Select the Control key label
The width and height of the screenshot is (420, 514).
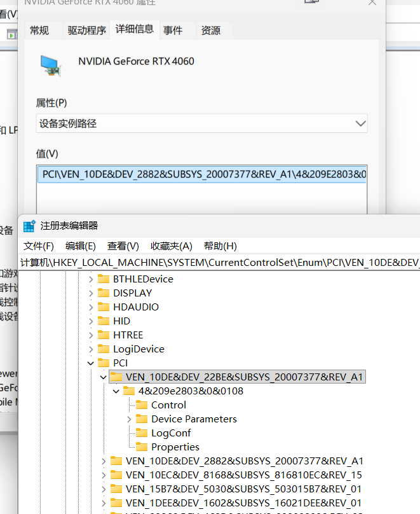click(x=168, y=405)
